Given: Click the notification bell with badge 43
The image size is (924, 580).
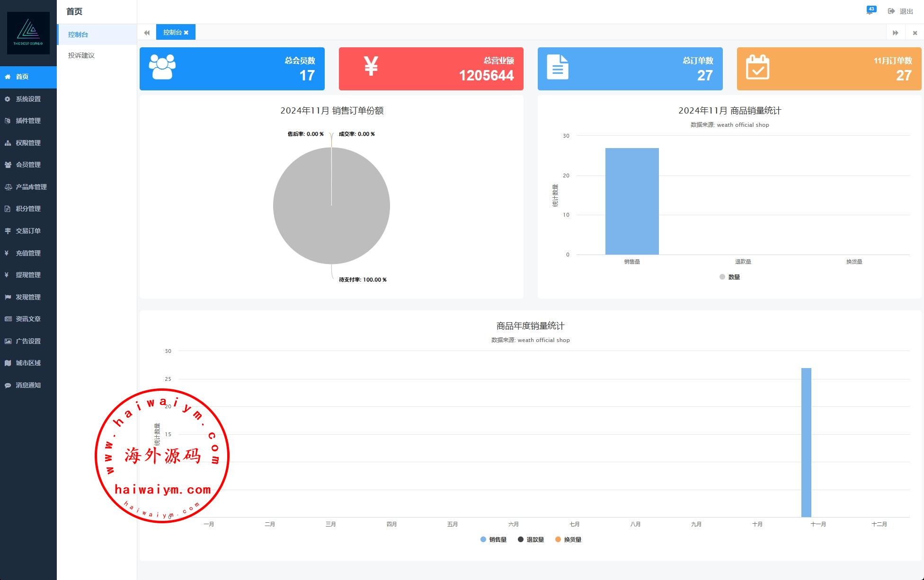Looking at the screenshot, I should [x=870, y=11].
